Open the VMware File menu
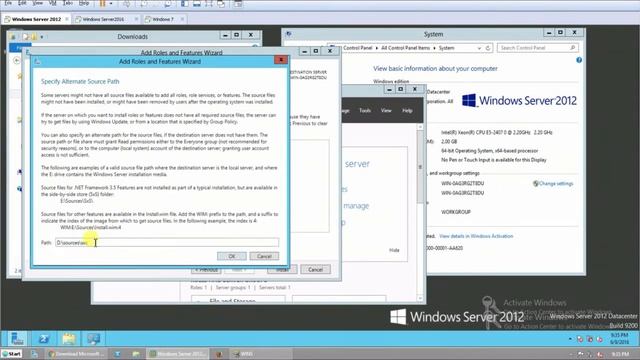Image resolution: width=640 pixels, height=360 pixels. (x=8, y=3)
